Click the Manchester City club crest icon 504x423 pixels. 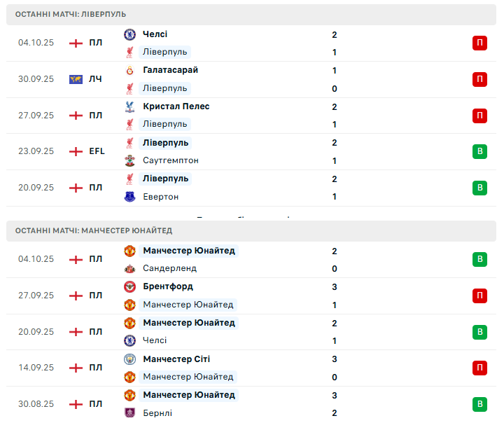(129, 359)
